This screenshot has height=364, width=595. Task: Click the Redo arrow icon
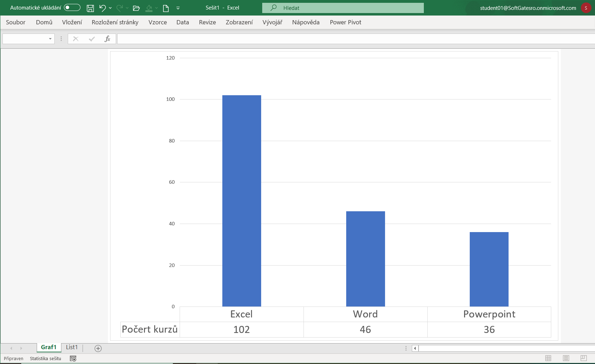(119, 8)
